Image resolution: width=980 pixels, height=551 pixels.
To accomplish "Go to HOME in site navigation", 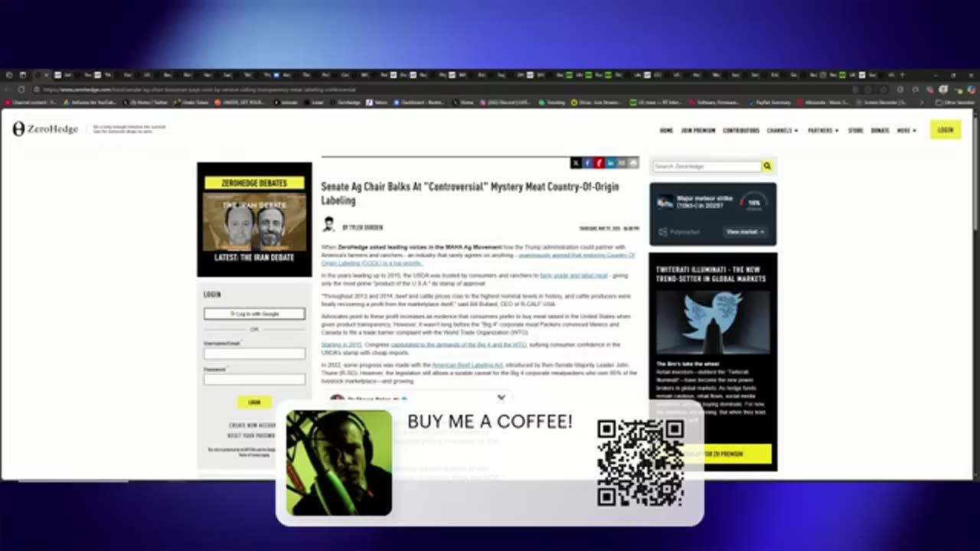I will click(666, 130).
